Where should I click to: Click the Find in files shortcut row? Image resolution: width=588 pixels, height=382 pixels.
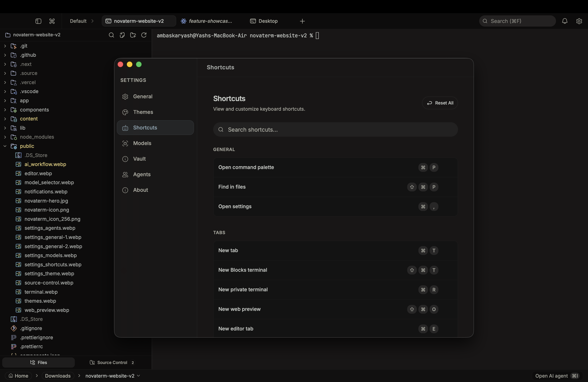335,187
